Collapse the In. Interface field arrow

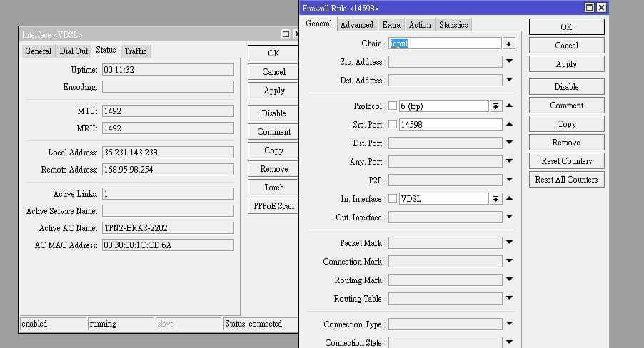point(510,198)
